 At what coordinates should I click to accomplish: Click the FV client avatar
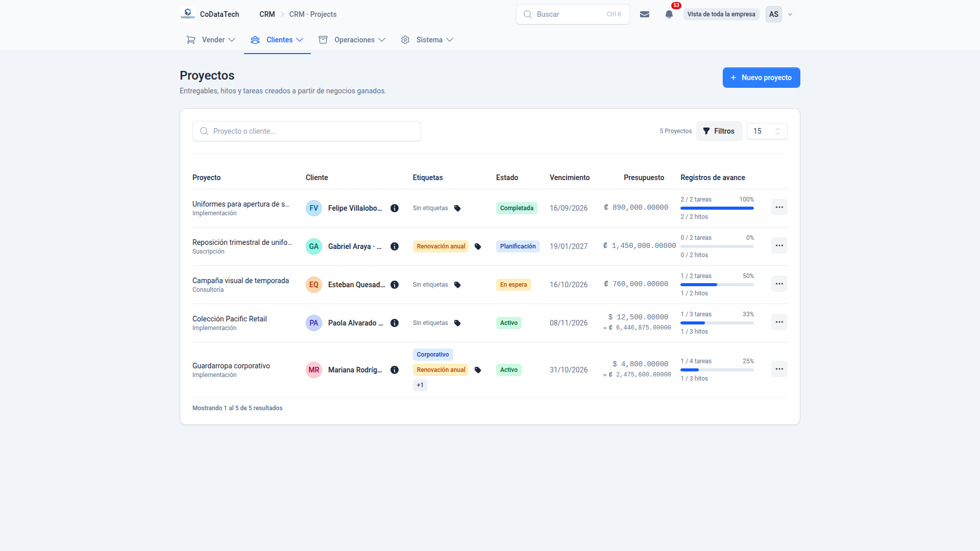click(x=314, y=208)
